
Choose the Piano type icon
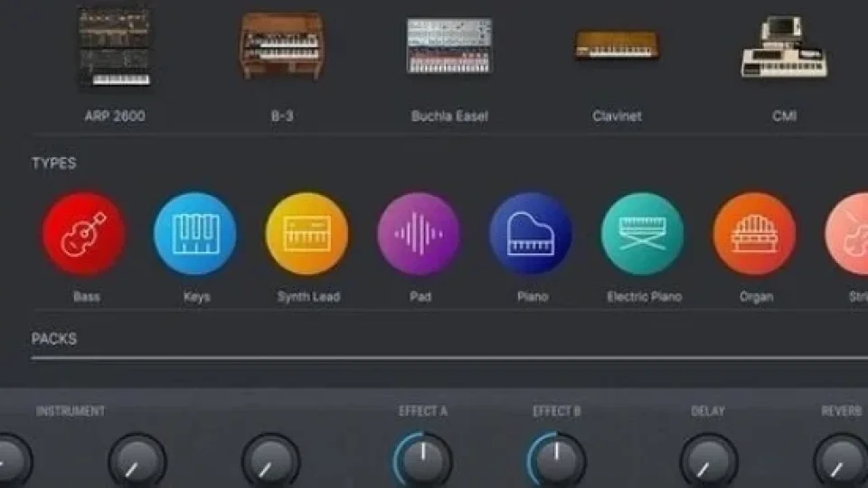[531, 234]
